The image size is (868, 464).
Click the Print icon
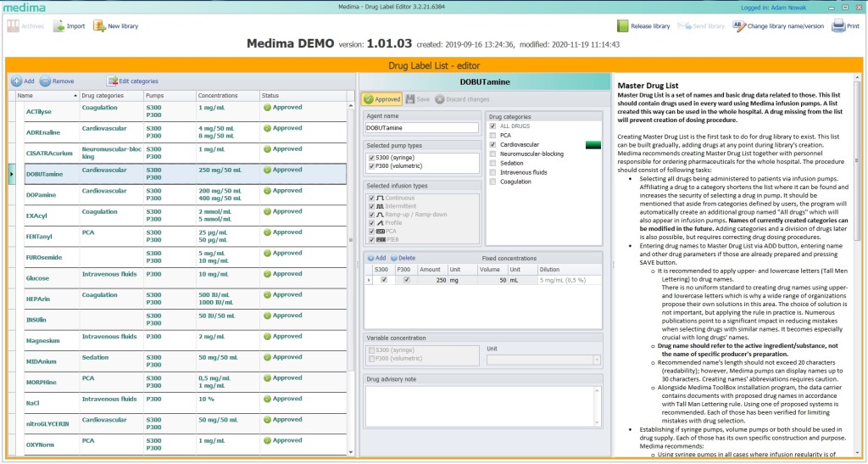point(838,25)
